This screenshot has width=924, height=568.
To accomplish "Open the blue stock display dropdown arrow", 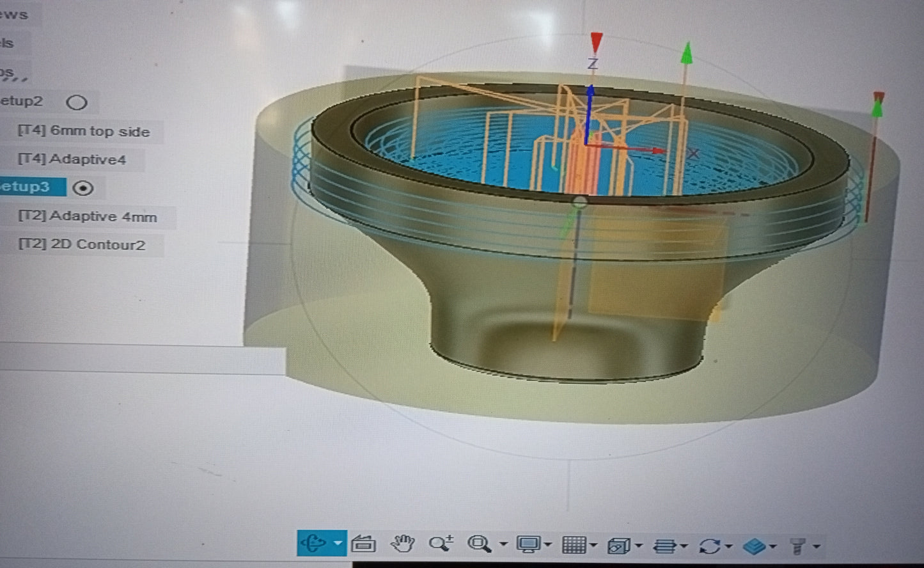I will point(773,547).
